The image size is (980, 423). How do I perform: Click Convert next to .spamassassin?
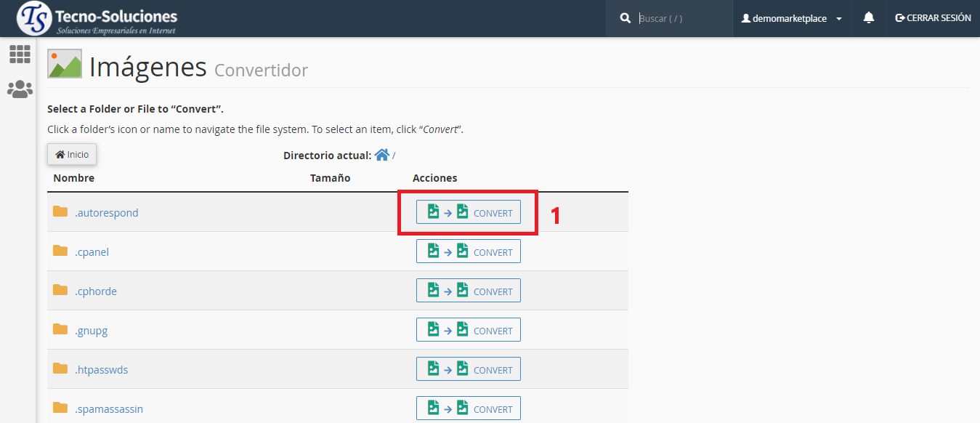pyautogui.click(x=468, y=408)
